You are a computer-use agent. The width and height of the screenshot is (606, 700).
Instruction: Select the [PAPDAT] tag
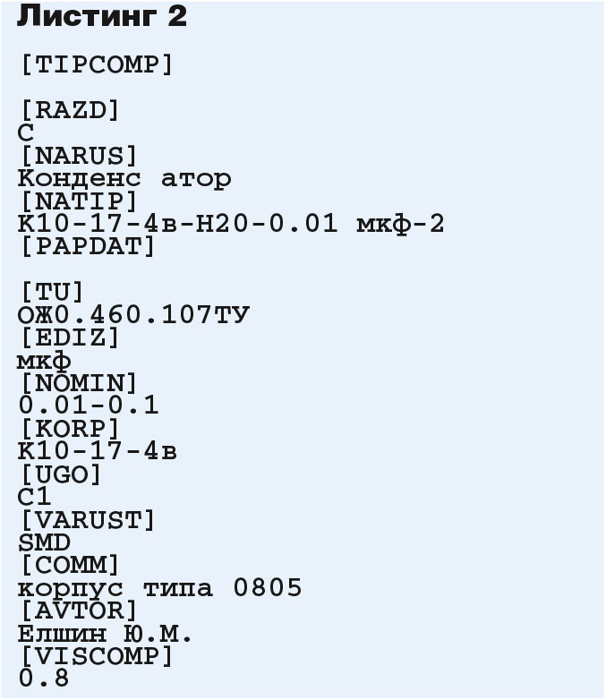[88, 246]
